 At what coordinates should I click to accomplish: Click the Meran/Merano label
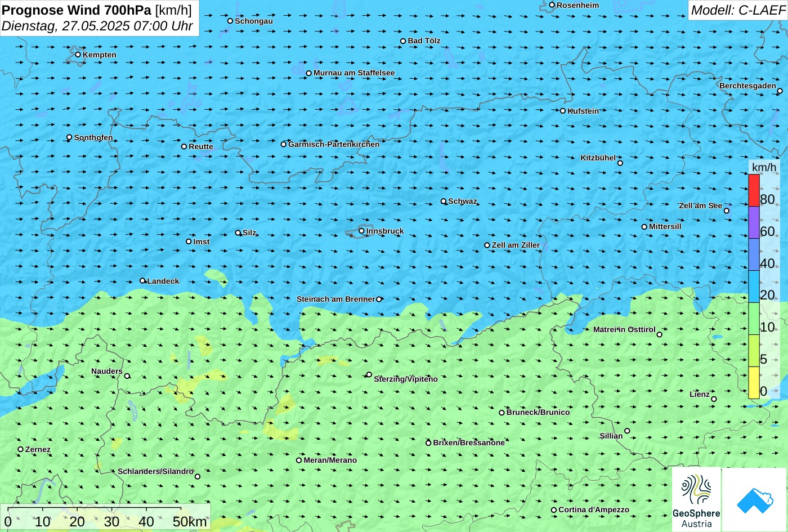pos(330,460)
